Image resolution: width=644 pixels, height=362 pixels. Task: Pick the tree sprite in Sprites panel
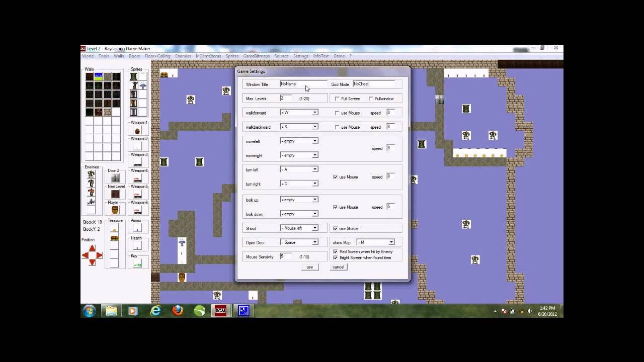coord(134,85)
